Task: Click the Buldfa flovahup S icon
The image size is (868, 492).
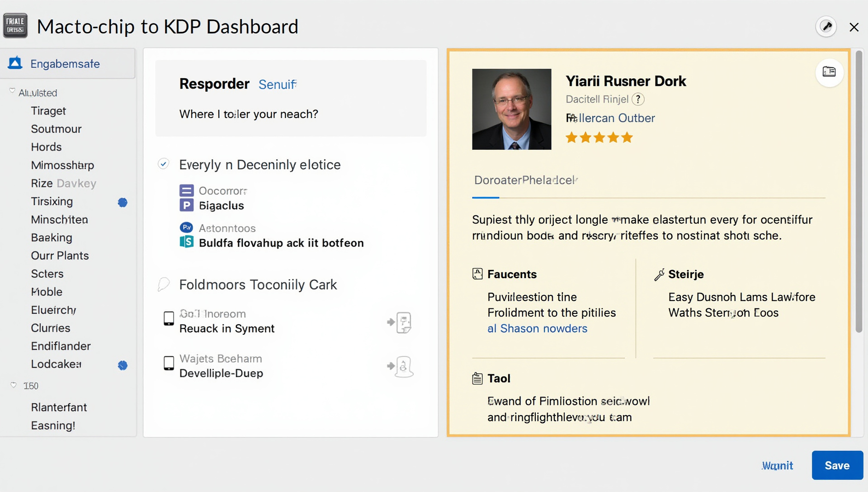Action: pyautogui.click(x=186, y=242)
